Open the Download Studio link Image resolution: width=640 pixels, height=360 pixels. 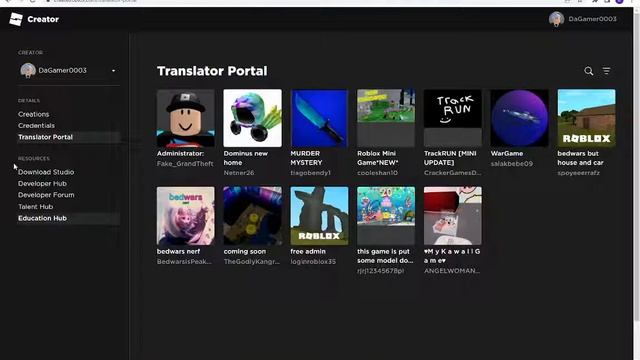(x=46, y=172)
